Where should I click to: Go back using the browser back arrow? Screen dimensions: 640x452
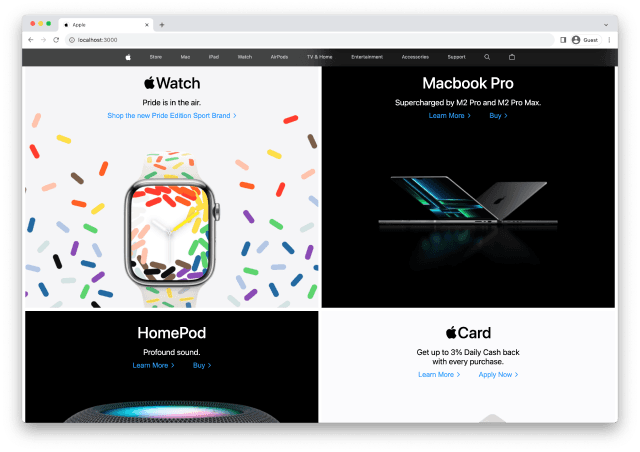pos(31,40)
